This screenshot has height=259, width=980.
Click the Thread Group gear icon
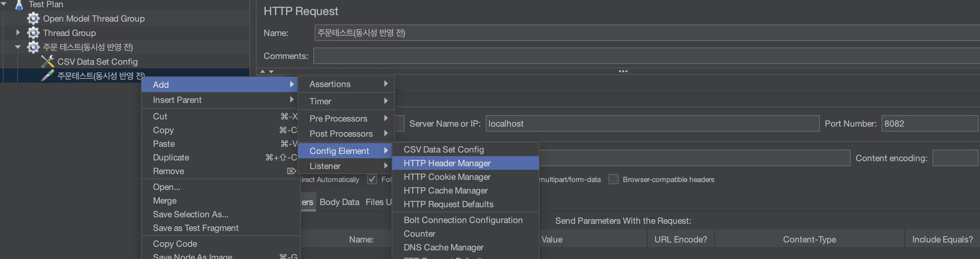pos(33,33)
